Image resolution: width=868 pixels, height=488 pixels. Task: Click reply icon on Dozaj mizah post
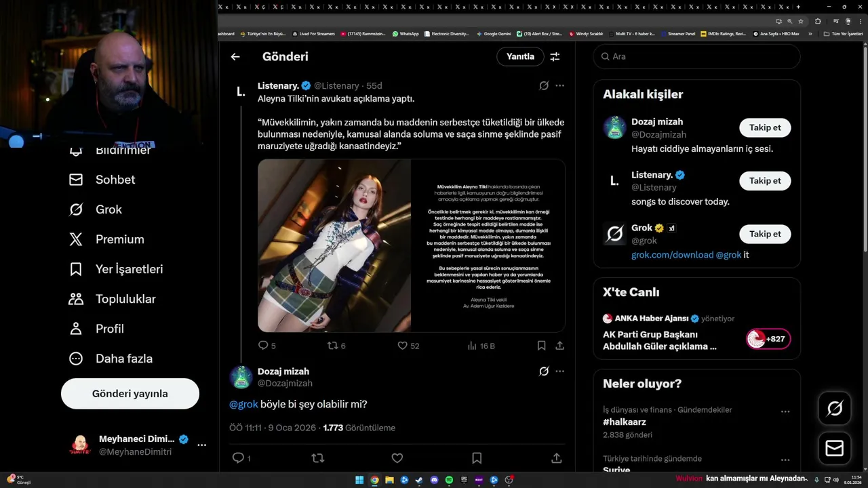coord(238,458)
